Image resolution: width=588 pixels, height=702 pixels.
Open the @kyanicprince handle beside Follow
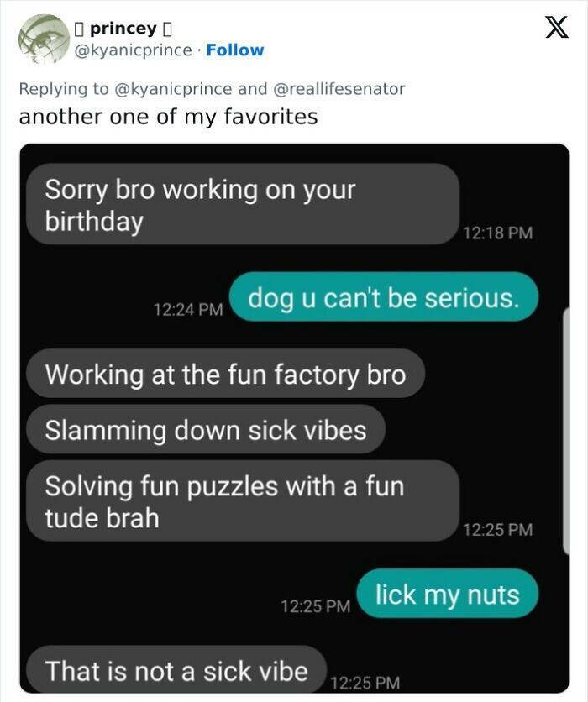tap(133, 50)
